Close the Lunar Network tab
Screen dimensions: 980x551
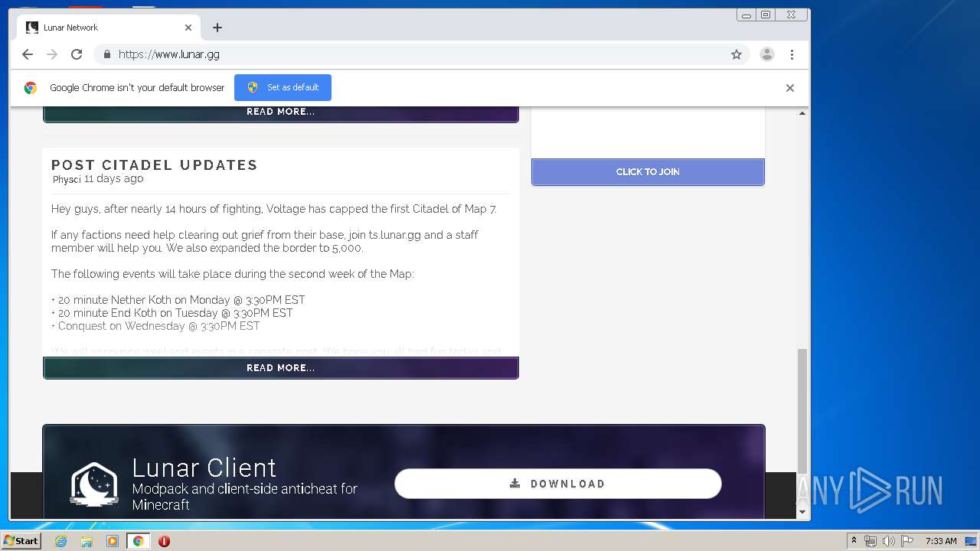click(188, 28)
